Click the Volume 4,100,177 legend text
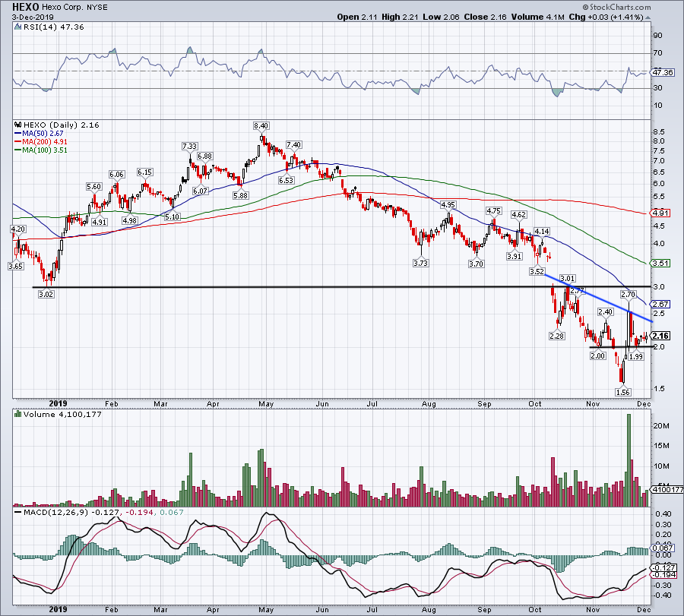This screenshot has width=684, height=616. (62, 414)
